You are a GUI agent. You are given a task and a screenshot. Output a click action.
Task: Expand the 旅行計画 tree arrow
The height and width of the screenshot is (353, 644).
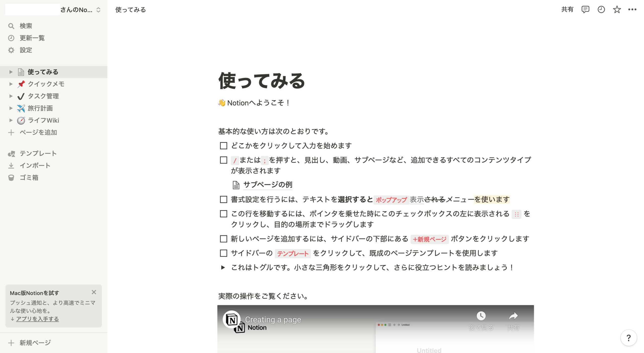(11, 108)
